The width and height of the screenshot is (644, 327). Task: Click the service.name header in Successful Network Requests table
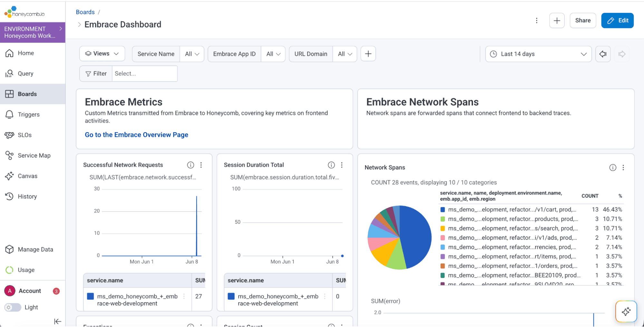[105, 281]
